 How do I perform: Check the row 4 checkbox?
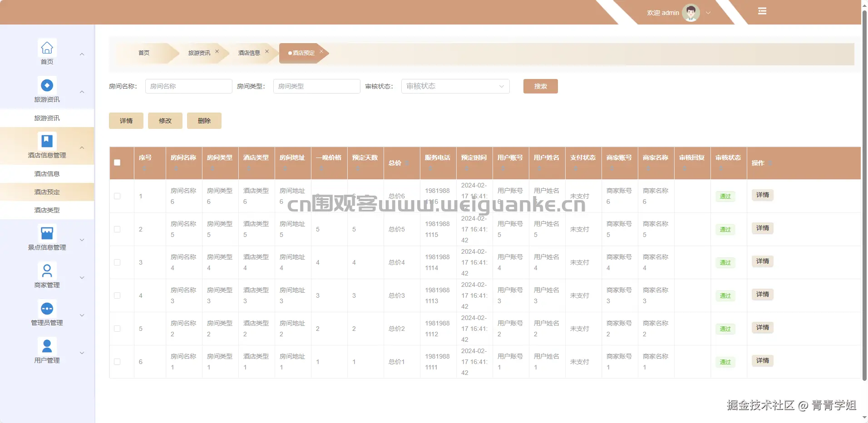[117, 295]
